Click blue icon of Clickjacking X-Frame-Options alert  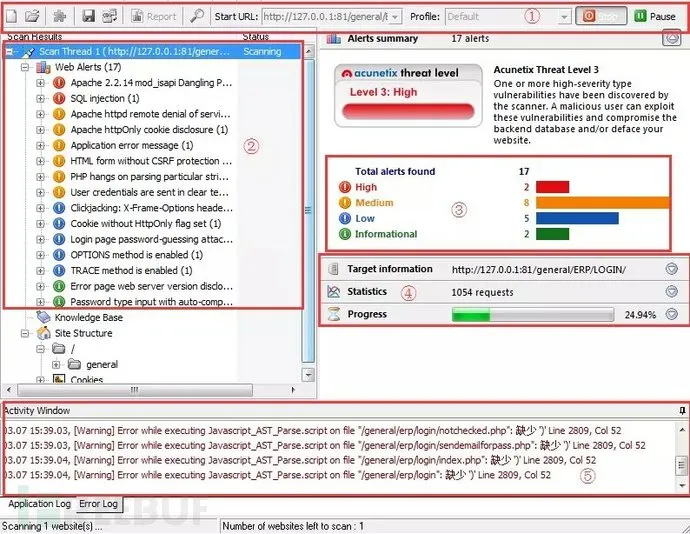[59, 208]
